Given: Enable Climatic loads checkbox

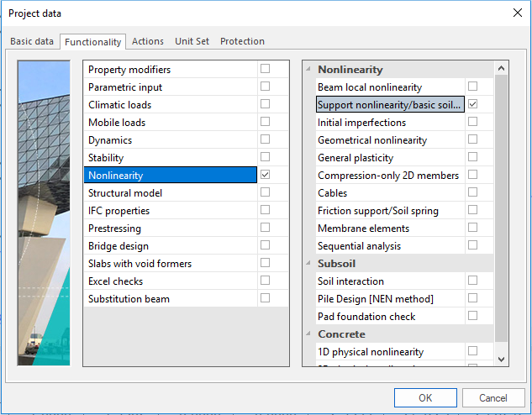Looking at the screenshot, I should point(265,104).
